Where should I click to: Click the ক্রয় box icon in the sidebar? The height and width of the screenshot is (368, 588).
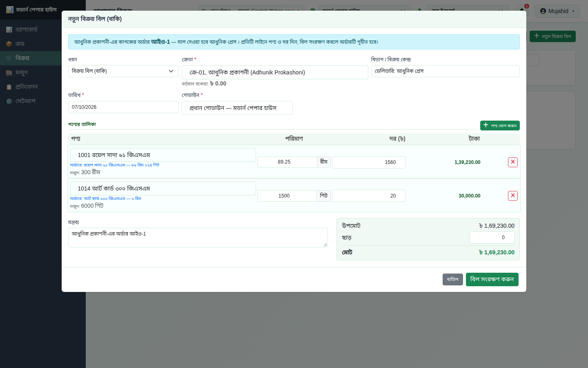tap(9, 44)
